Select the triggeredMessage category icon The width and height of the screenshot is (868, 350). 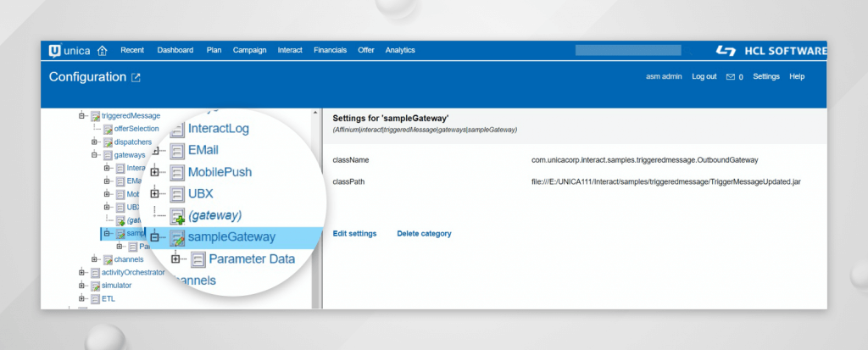pos(95,115)
